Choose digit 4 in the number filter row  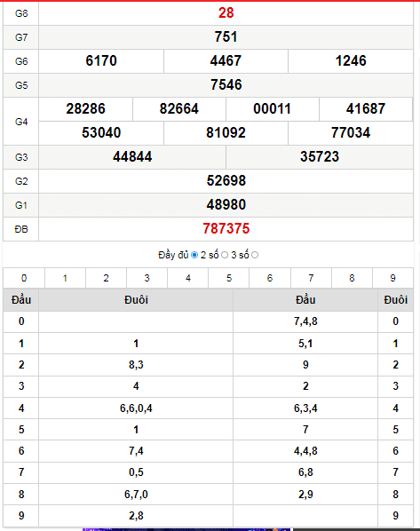(x=188, y=278)
